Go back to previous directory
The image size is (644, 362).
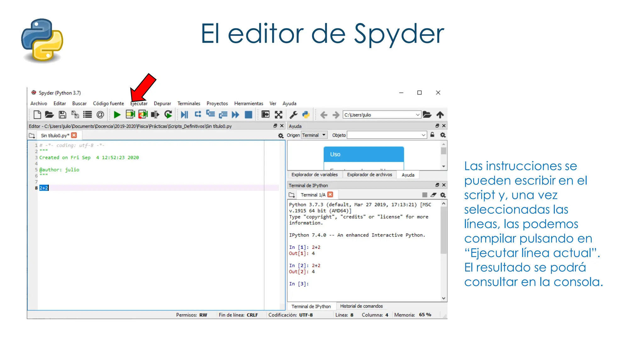324,115
